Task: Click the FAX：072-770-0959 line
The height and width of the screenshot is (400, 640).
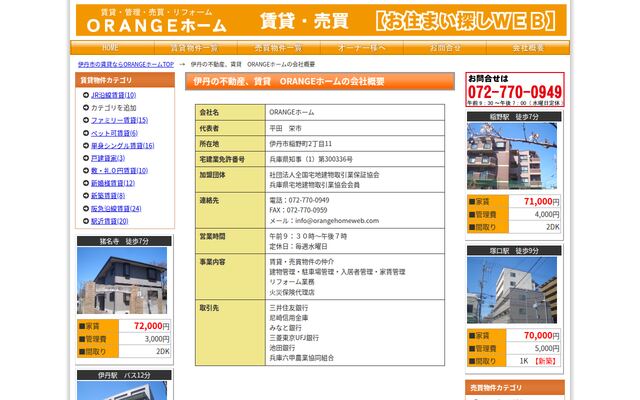Action: (x=298, y=210)
